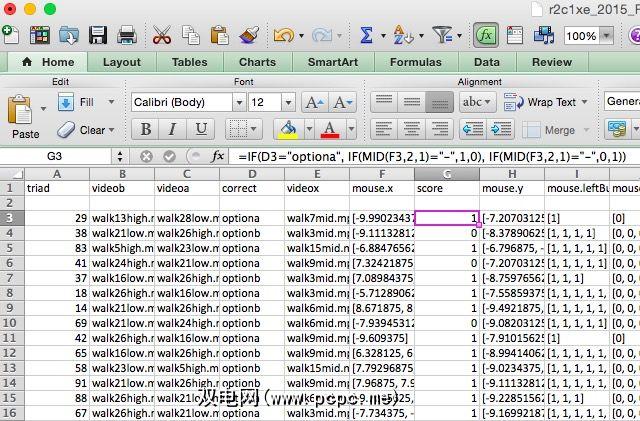This screenshot has height=421, width=640.
Task: Click the Wrap Text button
Action: pos(546,102)
